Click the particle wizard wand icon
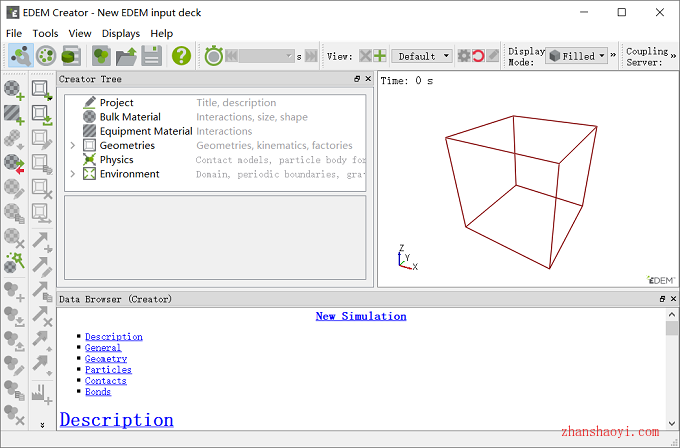Image resolution: width=680 pixels, height=448 pixels. click(x=14, y=263)
